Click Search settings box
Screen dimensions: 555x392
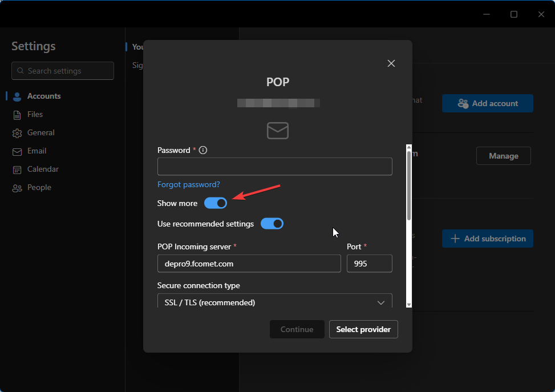click(x=63, y=71)
